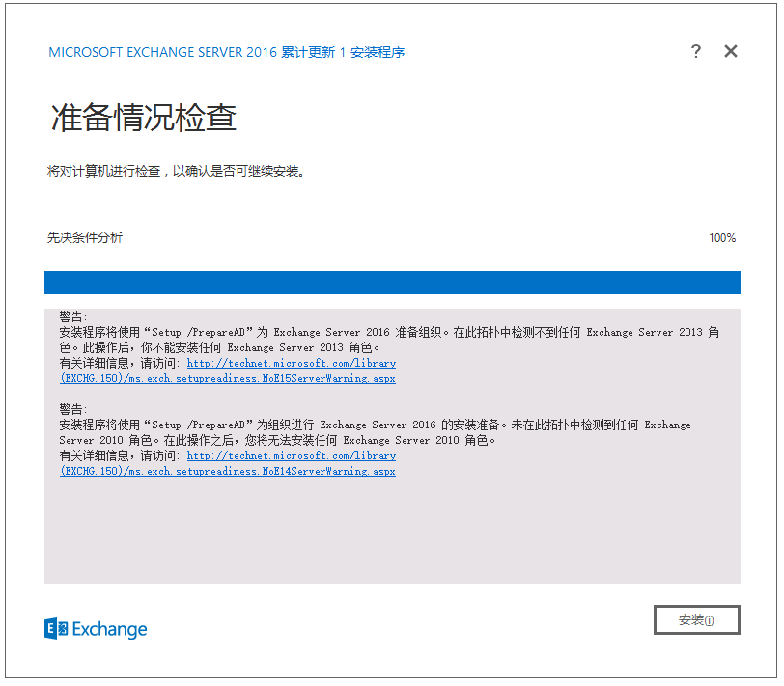The width and height of the screenshot is (784, 686).
Task: Click the 100% progress percentage label
Action: (x=721, y=238)
